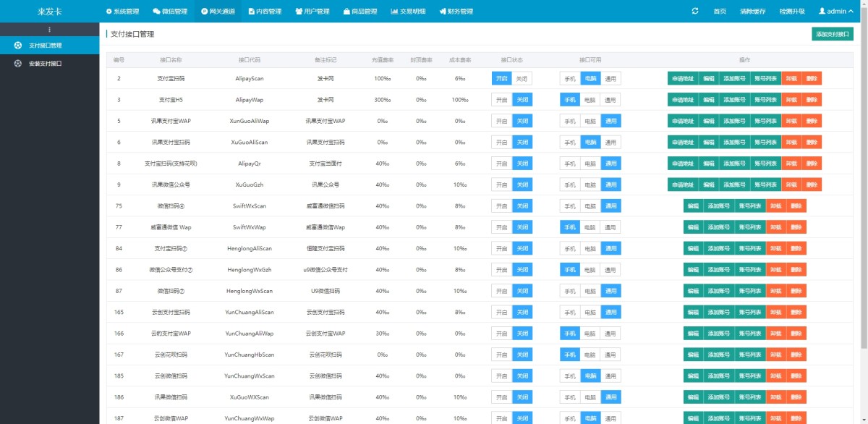
Task: Expand the admin user dropdown
Action: (x=835, y=12)
